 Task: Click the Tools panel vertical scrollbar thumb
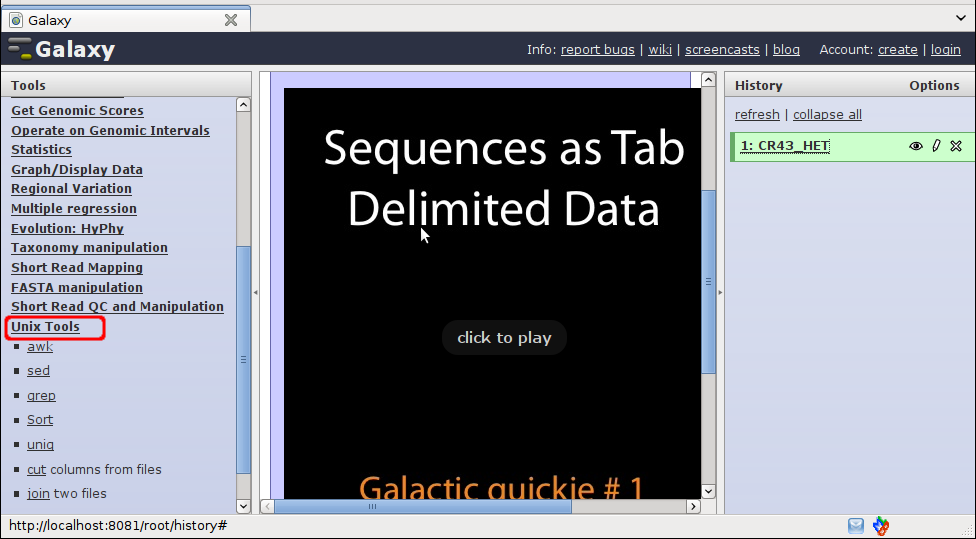tap(243, 360)
